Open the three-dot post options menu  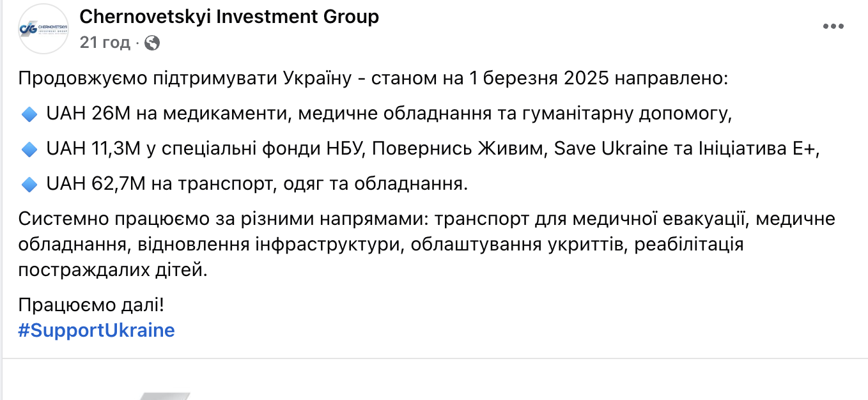click(x=833, y=27)
